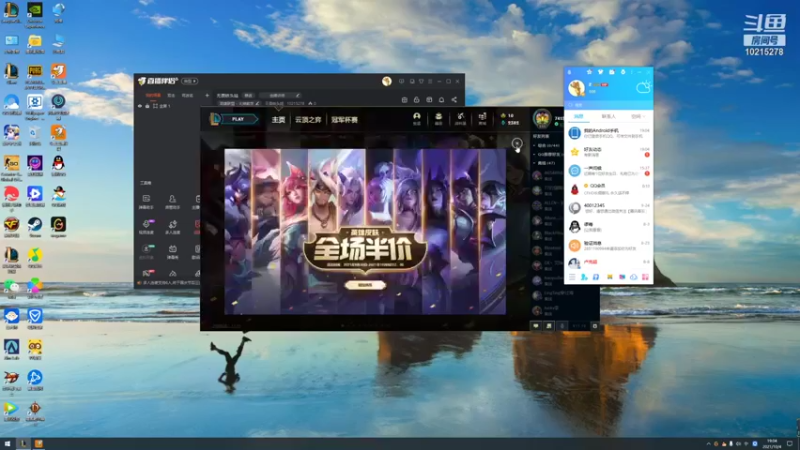The height and width of the screenshot is (450, 800).
Task: Open the NVIDIA GeForce Experience desktop shortcut
Action: tap(35, 11)
